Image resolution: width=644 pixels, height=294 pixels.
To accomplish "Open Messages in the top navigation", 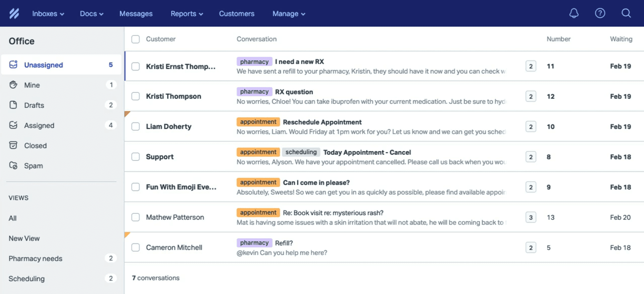I will pos(136,14).
